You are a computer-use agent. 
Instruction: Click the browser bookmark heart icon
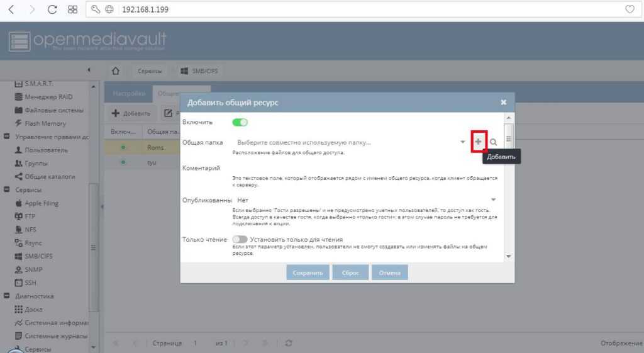point(630,9)
